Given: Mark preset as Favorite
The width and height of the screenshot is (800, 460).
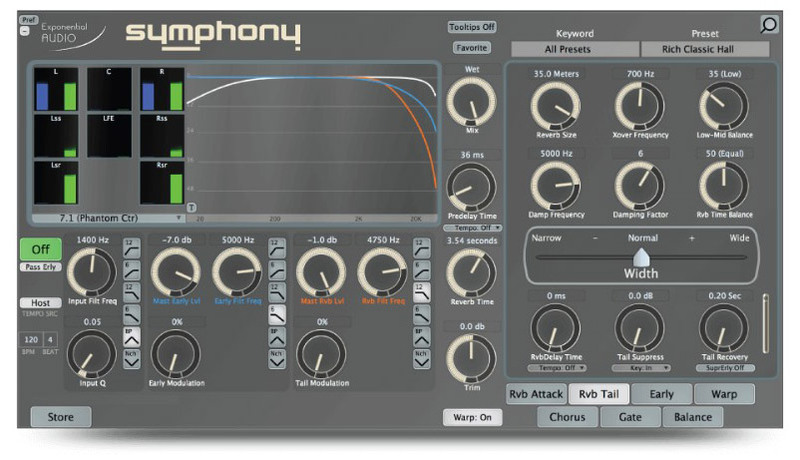Looking at the screenshot, I should 471,48.
